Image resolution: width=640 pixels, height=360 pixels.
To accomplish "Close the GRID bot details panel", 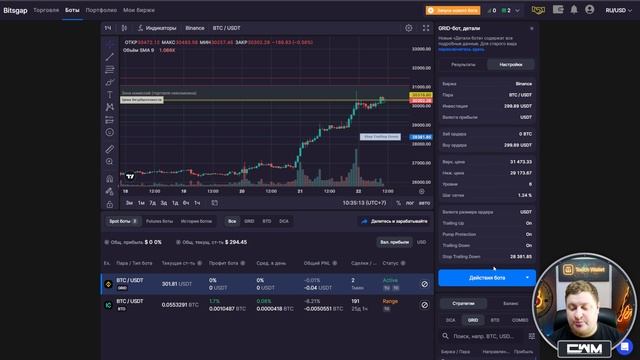I will (531, 28).
